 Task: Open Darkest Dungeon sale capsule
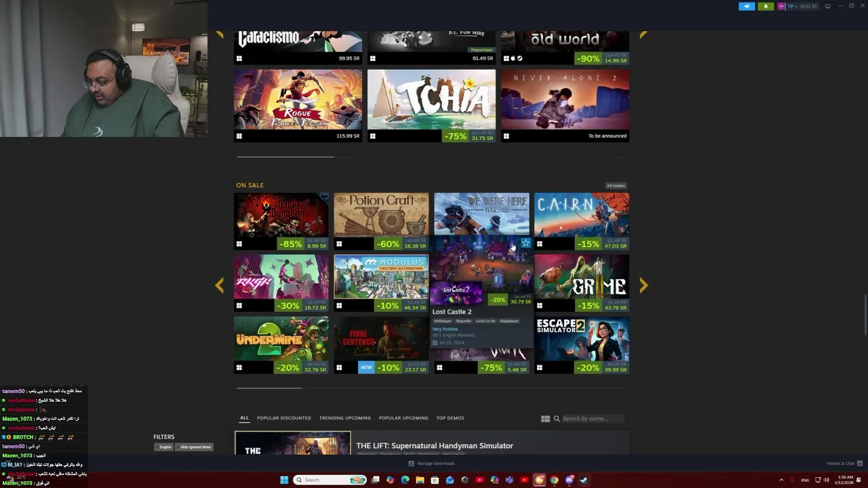click(281, 222)
